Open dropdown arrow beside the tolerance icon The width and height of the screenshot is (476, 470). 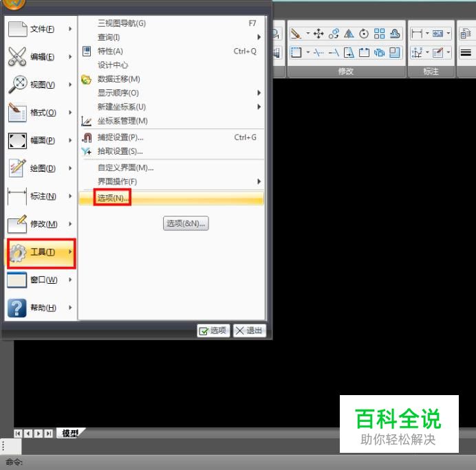[448, 34]
